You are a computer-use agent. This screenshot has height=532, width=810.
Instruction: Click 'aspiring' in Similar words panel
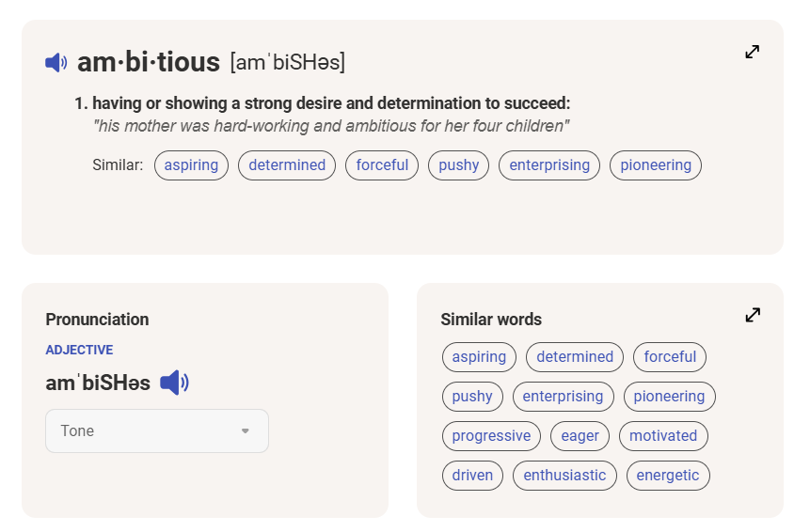(x=479, y=357)
